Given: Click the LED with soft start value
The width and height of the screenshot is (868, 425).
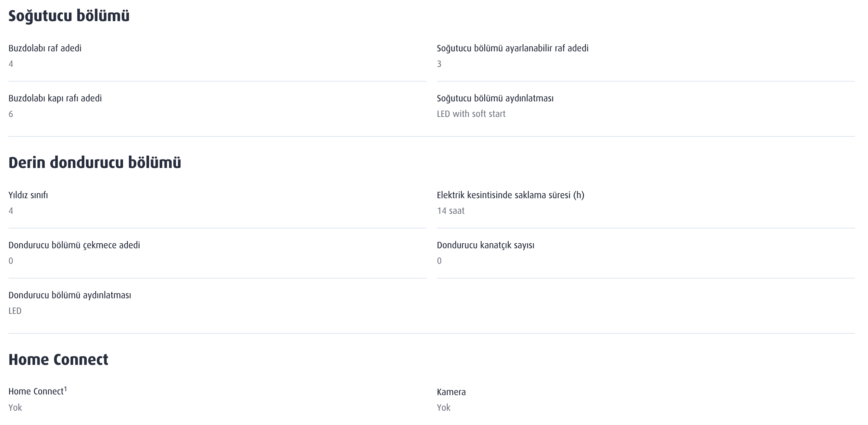Looking at the screenshot, I should 471,114.
